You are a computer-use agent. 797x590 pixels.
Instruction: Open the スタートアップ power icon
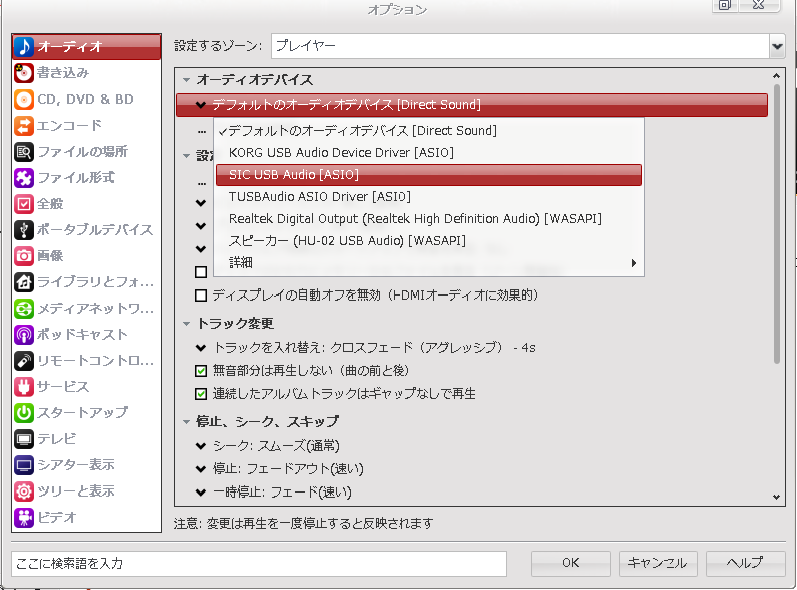pos(24,412)
